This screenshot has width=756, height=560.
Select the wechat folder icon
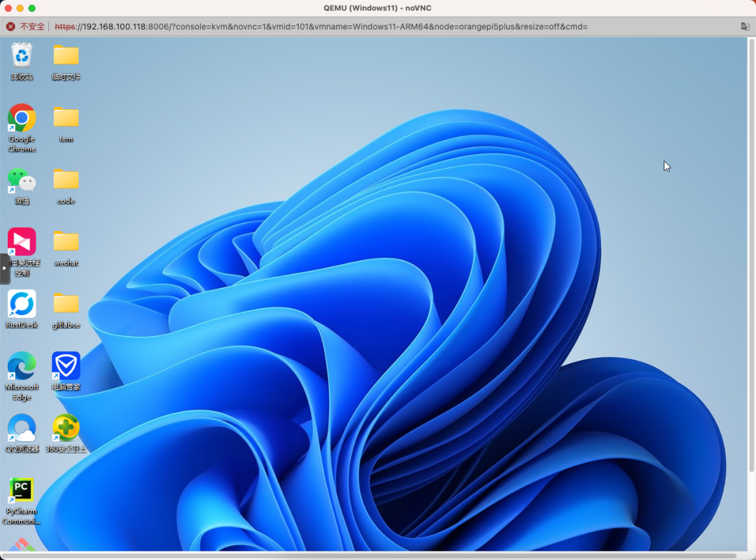[x=66, y=241]
